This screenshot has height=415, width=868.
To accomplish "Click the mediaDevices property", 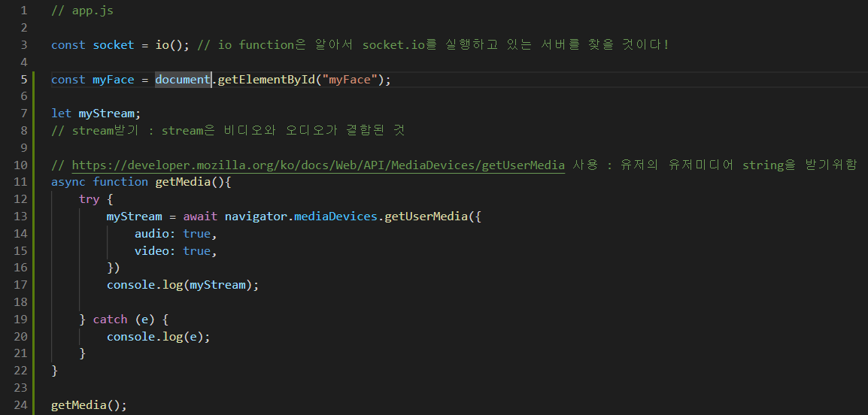I will (x=336, y=217).
